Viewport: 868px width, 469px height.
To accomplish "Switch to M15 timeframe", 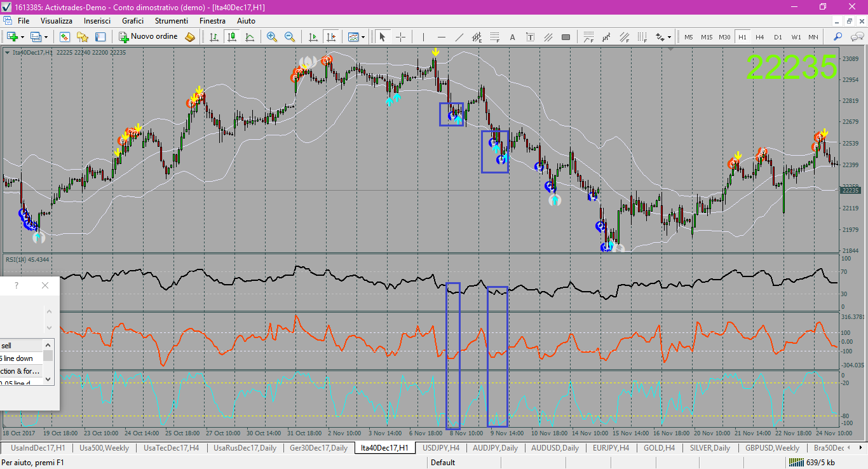I will click(x=707, y=37).
